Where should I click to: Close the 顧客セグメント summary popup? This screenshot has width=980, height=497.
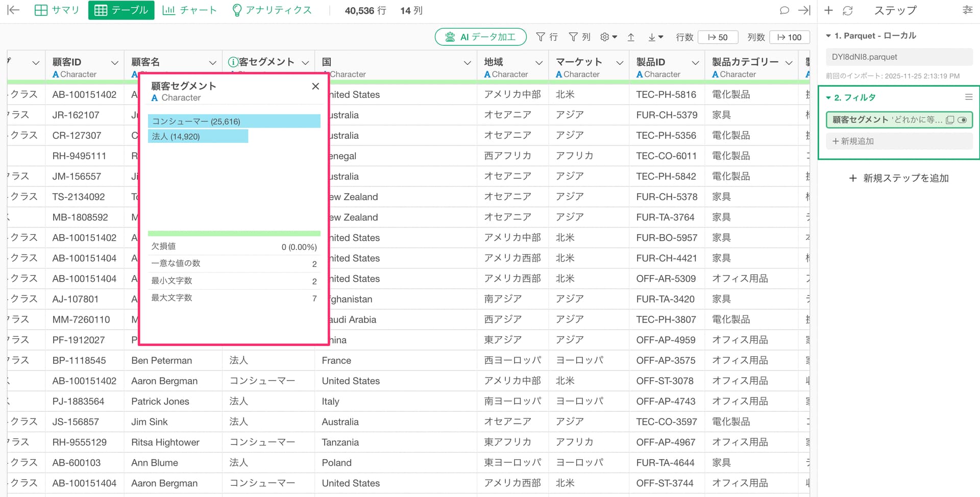pos(315,86)
